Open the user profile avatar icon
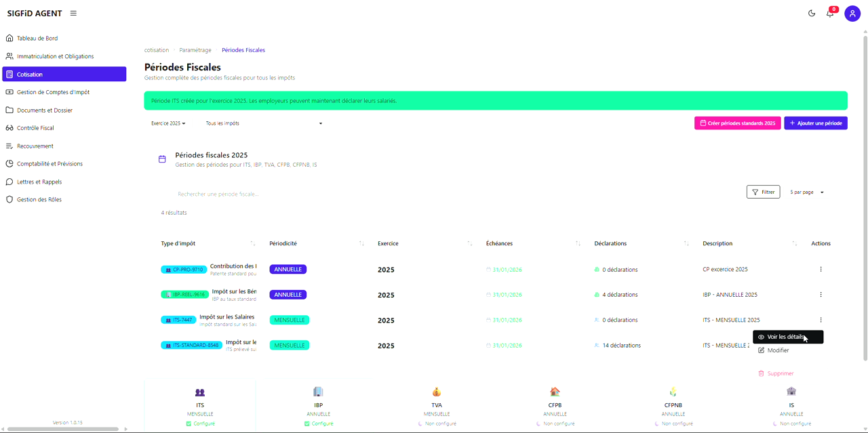Viewport: 868px width, 433px height. (x=852, y=13)
